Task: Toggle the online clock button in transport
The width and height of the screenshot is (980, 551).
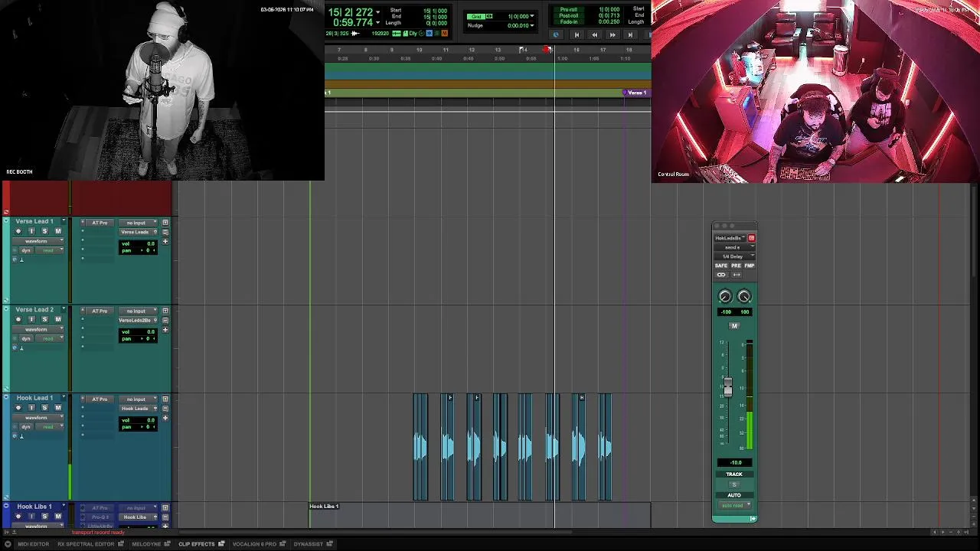Action: [x=556, y=34]
